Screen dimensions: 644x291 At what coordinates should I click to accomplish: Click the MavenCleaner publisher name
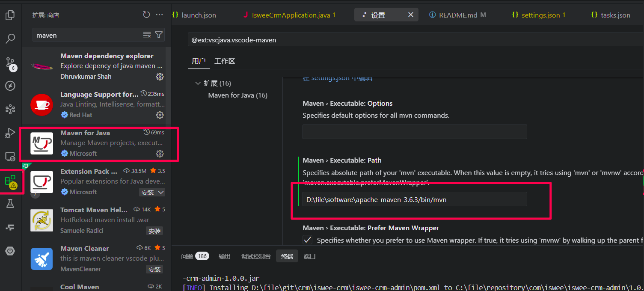(x=80, y=269)
